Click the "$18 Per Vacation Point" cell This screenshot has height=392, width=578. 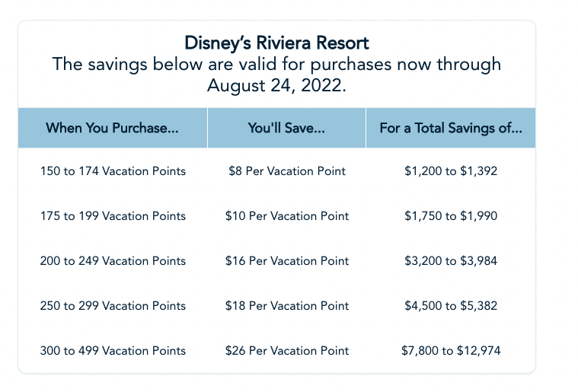click(x=287, y=306)
